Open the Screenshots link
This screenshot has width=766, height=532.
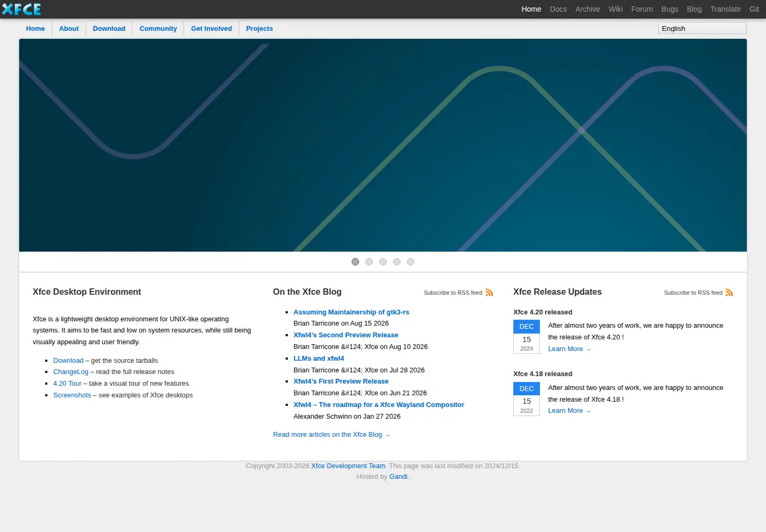[72, 395]
